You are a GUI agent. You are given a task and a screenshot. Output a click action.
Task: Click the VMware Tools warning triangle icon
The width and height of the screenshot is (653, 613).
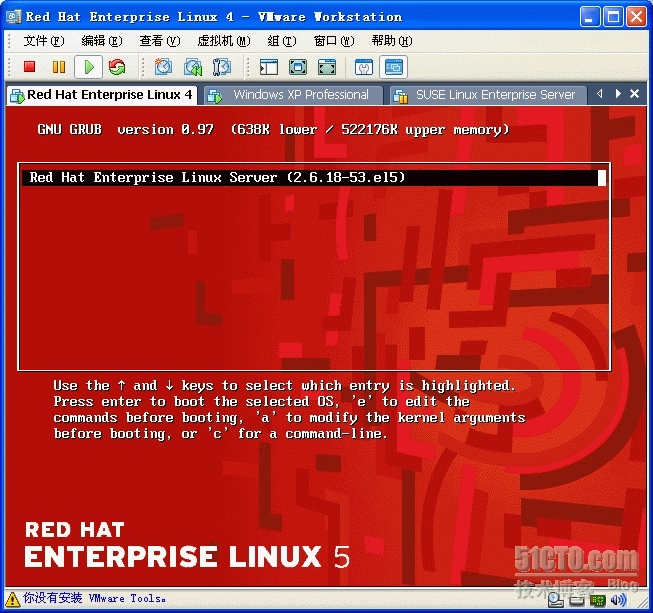pos(12,599)
